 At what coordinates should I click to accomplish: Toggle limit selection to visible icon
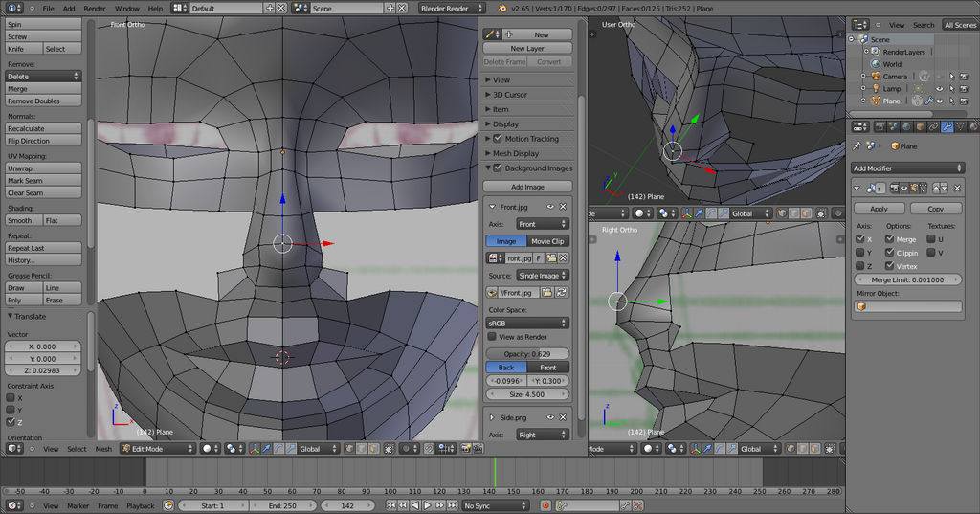tap(389, 448)
